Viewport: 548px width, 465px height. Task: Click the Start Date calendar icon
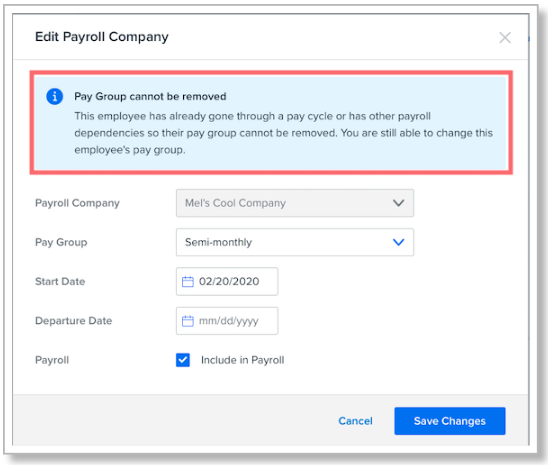pyautogui.click(x=188, y=281)
